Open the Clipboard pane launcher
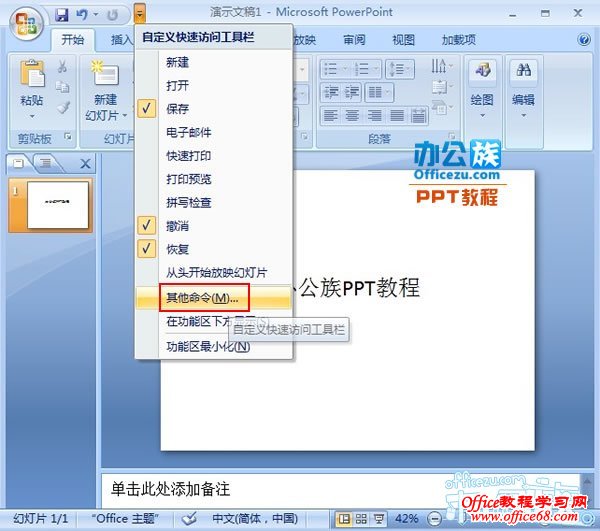Image resolution: width=600 pixels, height=531 pixels. click(68, 136)
